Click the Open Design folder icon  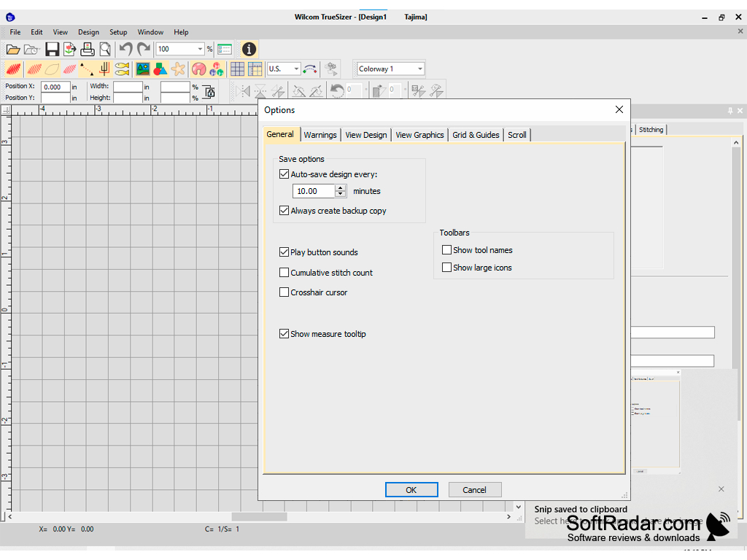pyautogui.click(x=13, y=49)
